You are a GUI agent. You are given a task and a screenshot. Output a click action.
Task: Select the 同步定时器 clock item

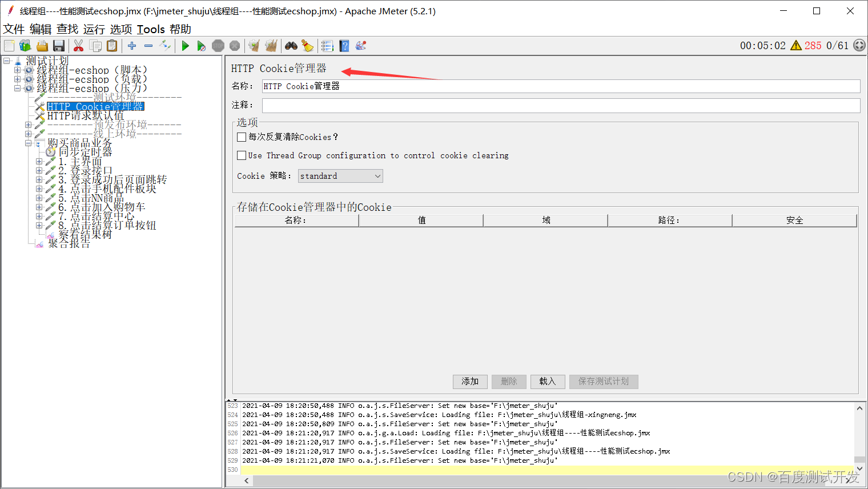click(x=85, y=152)
